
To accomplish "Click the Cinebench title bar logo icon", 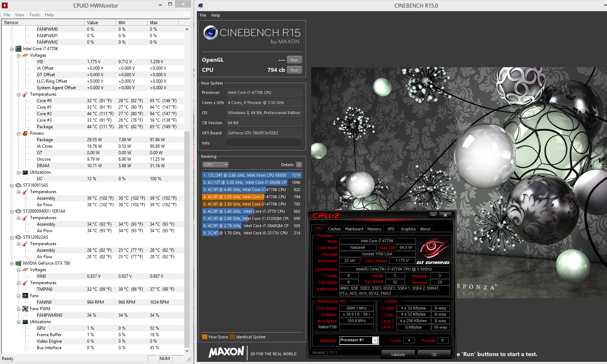I will 201,5.
